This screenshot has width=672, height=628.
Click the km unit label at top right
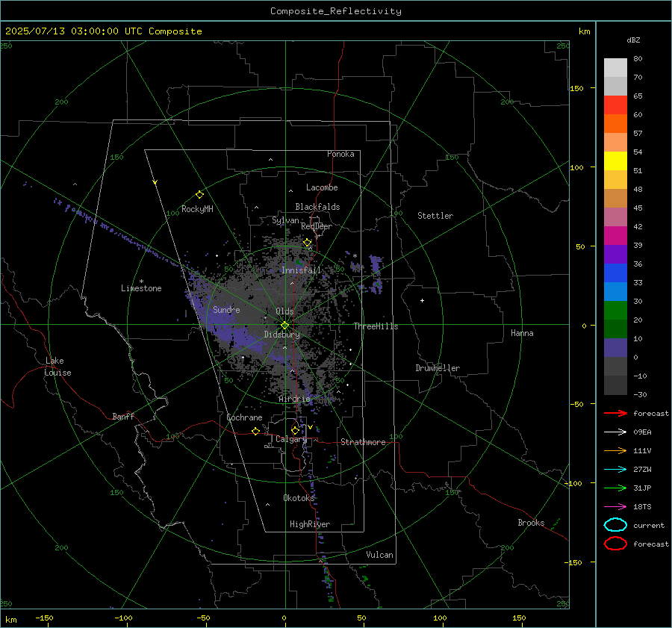coord(584,31)
